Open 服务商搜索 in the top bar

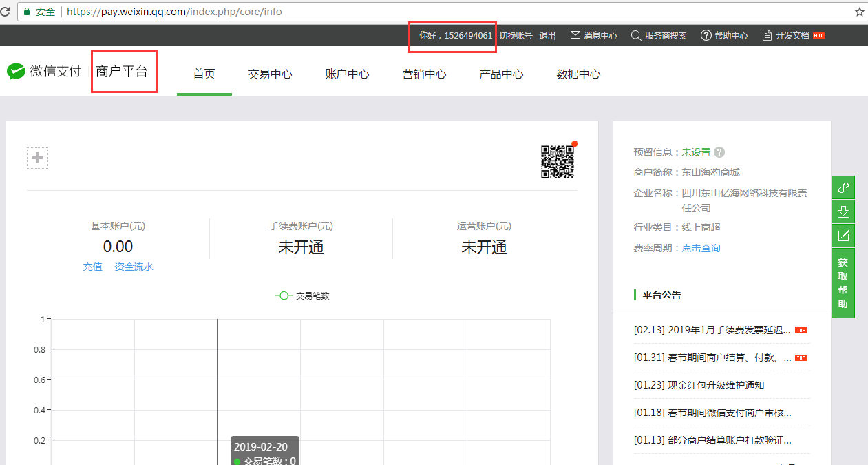click(666, 35)
